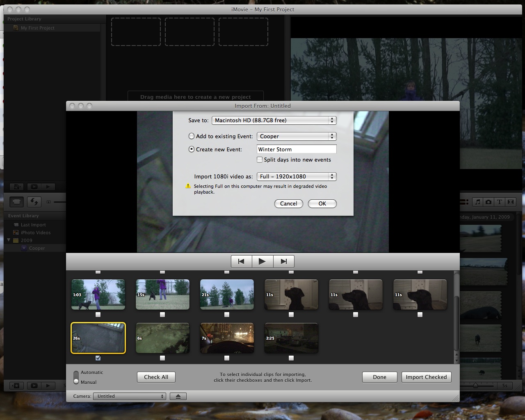Click the Check All button
The image size is (525, 420).
click(156, 377)
